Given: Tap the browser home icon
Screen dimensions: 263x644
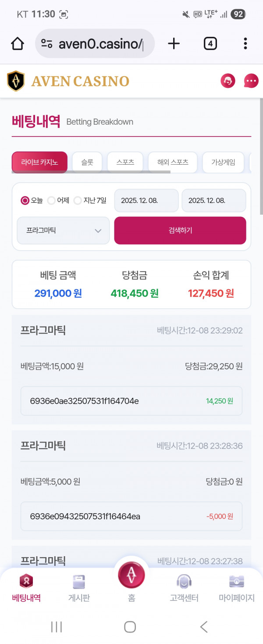Looking at the screenshot, I should pos(17,43).
